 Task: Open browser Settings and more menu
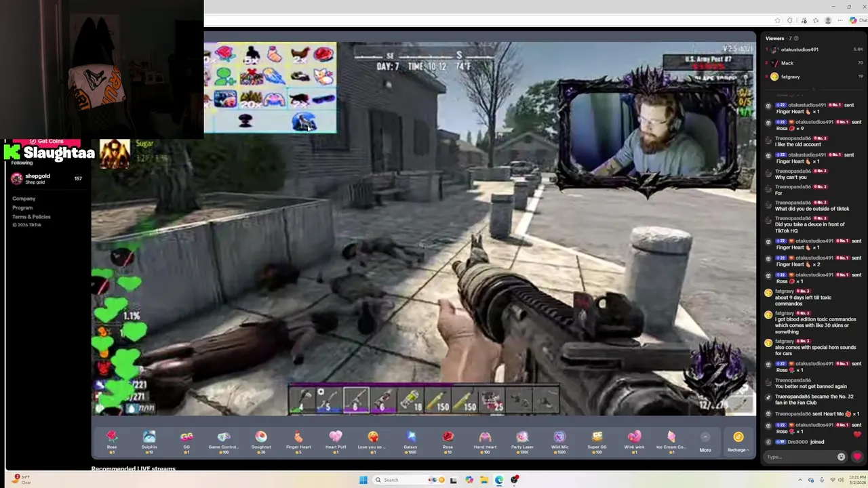pyautogui.click(x=841, y=20)
